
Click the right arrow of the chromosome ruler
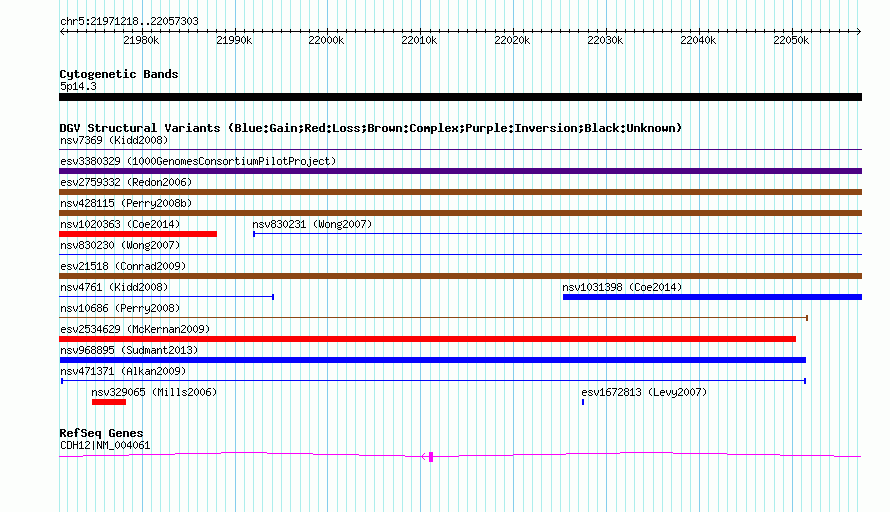[x=858, y=32]
